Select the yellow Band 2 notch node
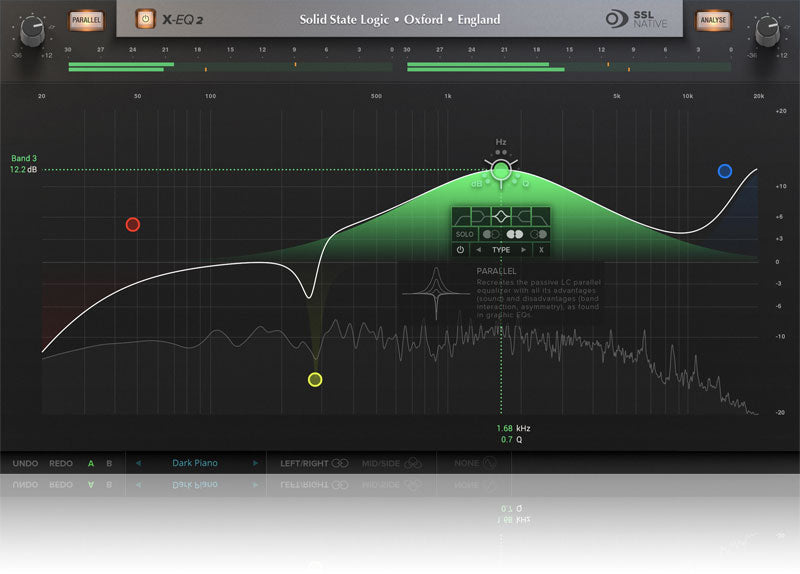Viewport: 800px width, 574px height. click(315, 380)
